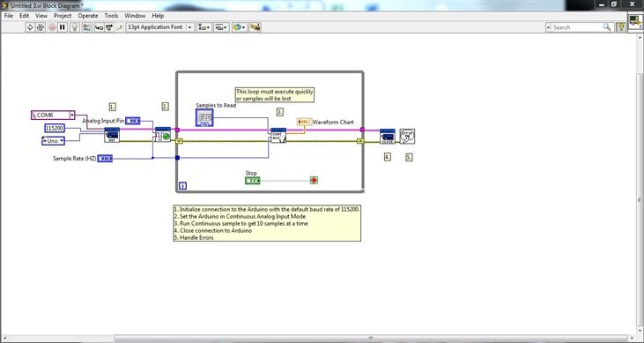The height and width of the screenshot is (343, 644).
Task: Click the numbered steps comment box
Action: click(267, 223)
